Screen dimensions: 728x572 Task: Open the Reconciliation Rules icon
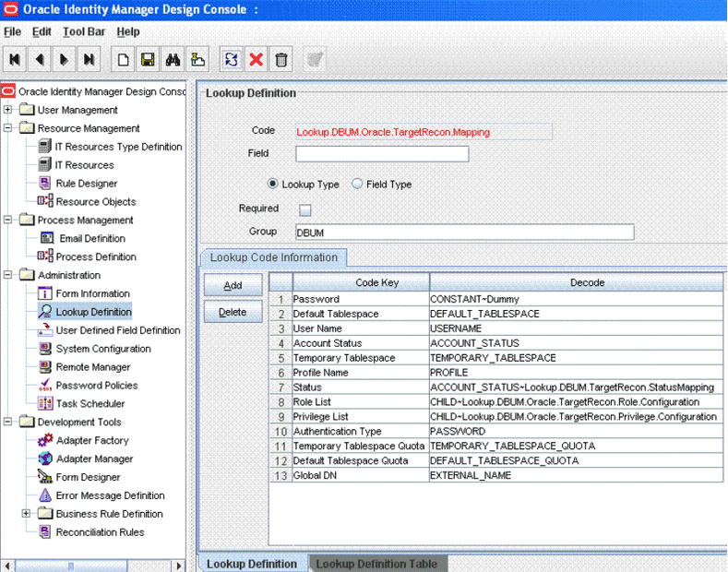(45, 532)
